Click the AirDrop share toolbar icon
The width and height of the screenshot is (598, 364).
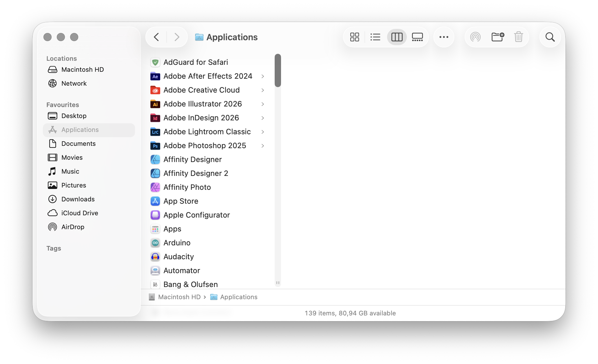coord(475,37)
